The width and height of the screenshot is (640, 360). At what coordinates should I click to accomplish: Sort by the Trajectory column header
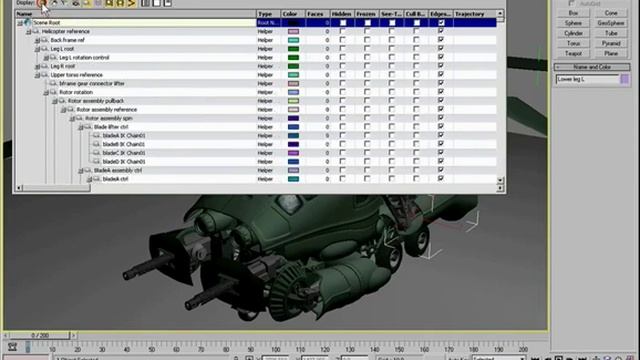click(x=474, y=14)
